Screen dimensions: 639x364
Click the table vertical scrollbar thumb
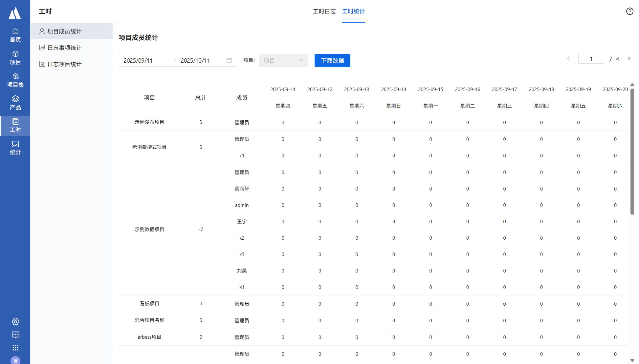coord(632,151)
